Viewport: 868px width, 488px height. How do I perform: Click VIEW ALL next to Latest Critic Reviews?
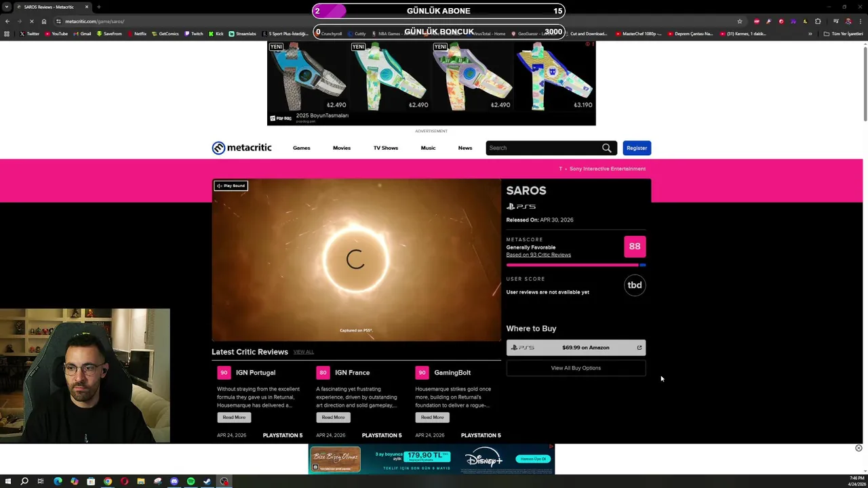point(304,352)
